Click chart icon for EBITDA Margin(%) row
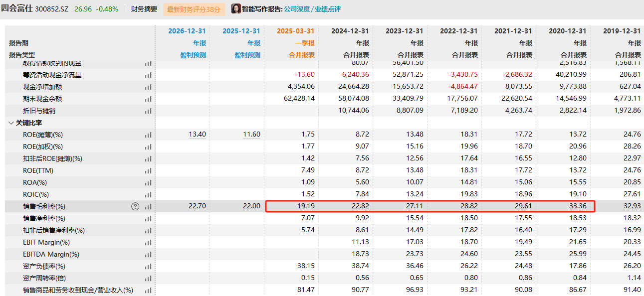This screenshot has height=296, width=644. coord(148,255)
